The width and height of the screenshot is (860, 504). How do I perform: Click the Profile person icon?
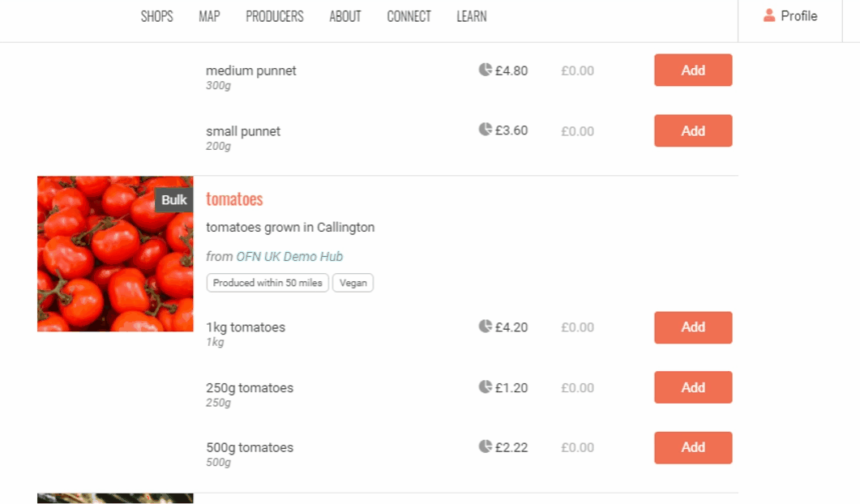(x=769, y=15)
